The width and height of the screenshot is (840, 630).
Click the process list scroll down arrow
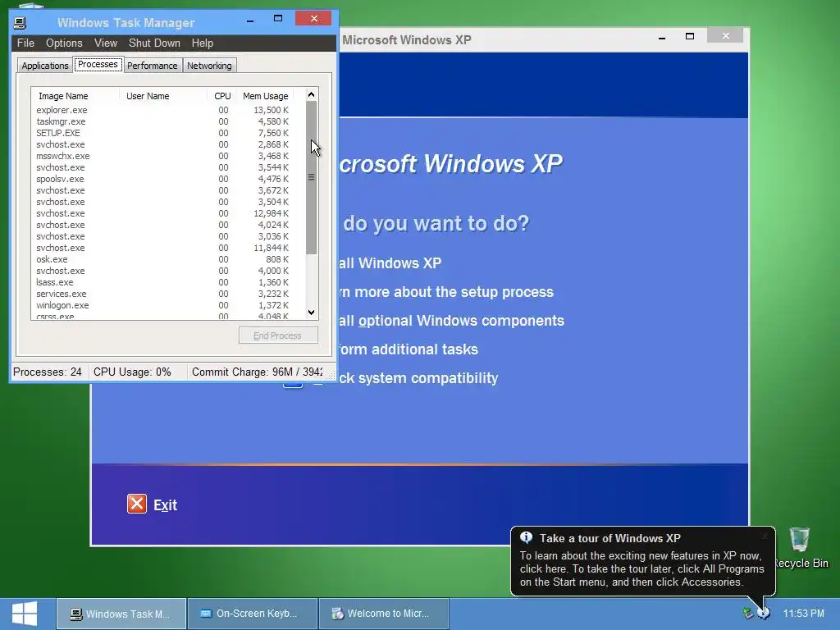point(311,313)
